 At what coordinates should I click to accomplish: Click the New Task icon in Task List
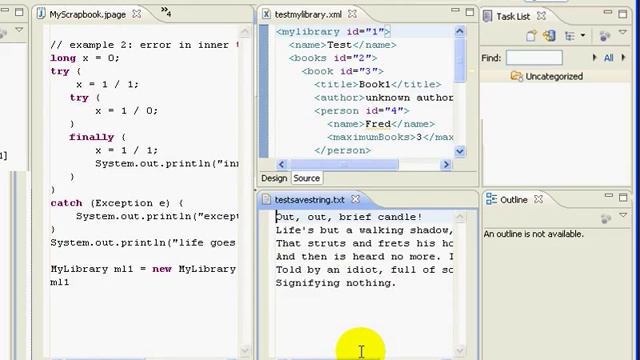[x=531, y=36]
